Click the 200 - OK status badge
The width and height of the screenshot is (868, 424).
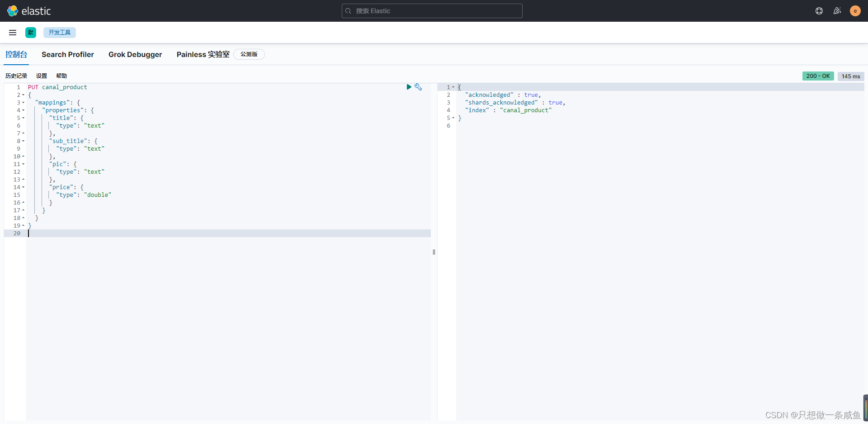[818, 76]
